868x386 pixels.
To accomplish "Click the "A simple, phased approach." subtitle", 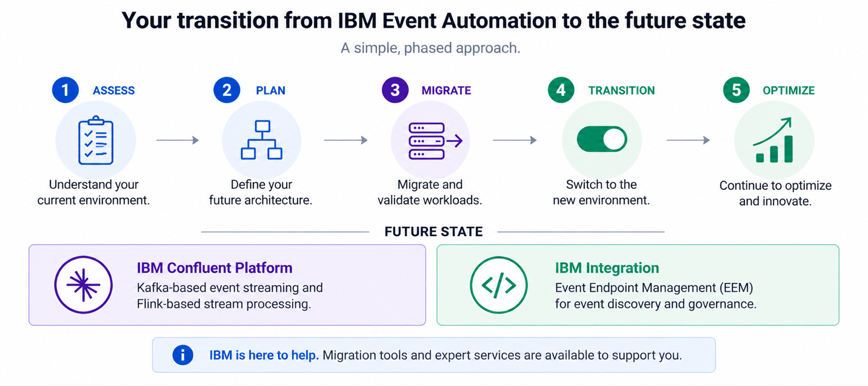I will [x=430, y=48].
